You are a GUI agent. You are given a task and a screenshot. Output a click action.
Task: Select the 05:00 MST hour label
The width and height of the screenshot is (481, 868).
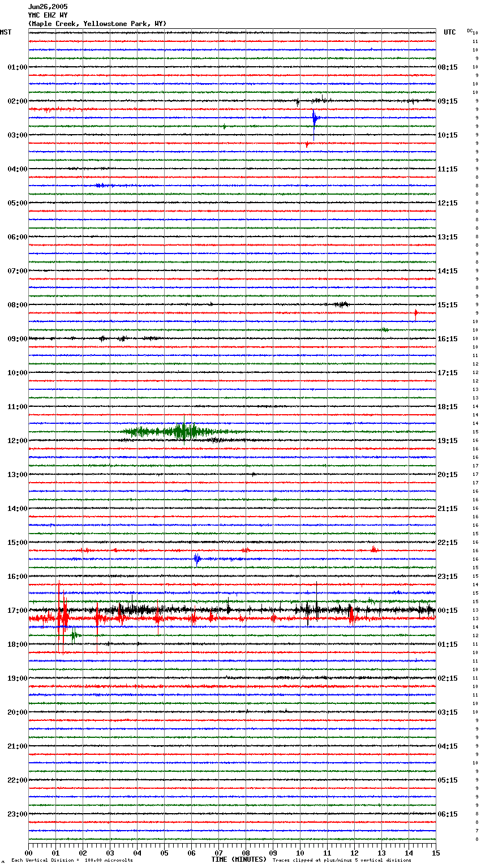pos(18,203)
